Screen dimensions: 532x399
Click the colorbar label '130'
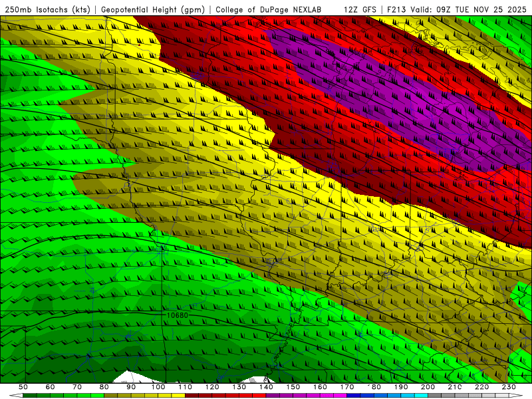tap(239, 387)
